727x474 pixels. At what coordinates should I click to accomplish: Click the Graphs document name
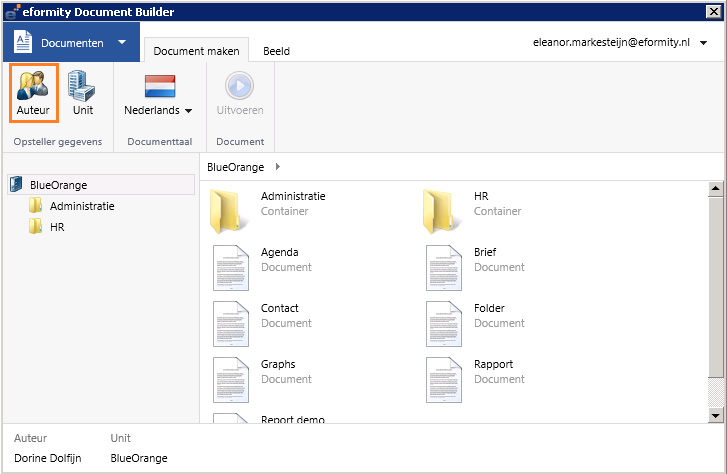coord(278,364)
